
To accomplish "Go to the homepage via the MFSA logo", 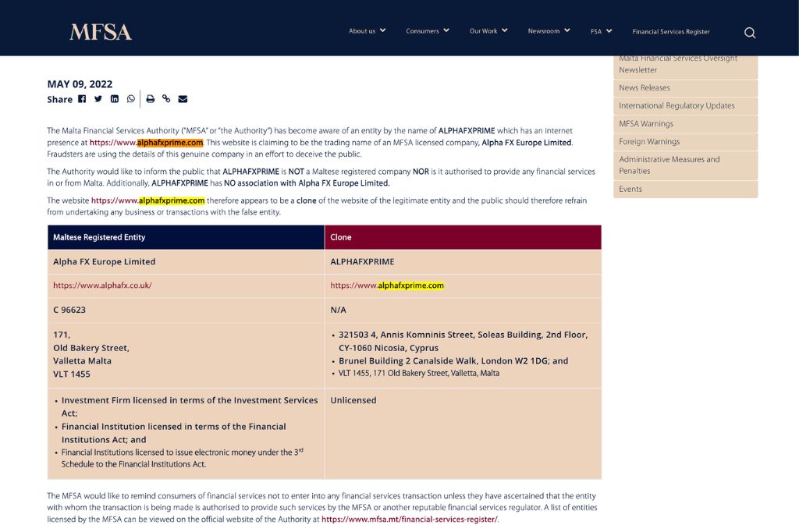I will pos(101,32).
